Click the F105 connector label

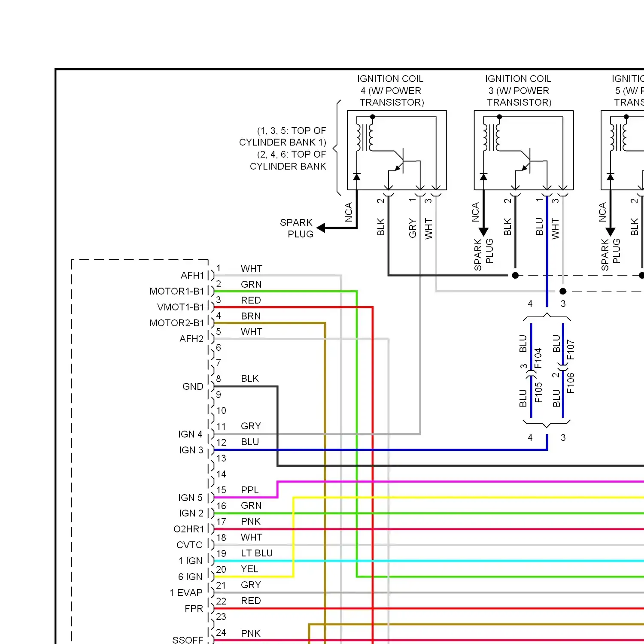(538, 392)
